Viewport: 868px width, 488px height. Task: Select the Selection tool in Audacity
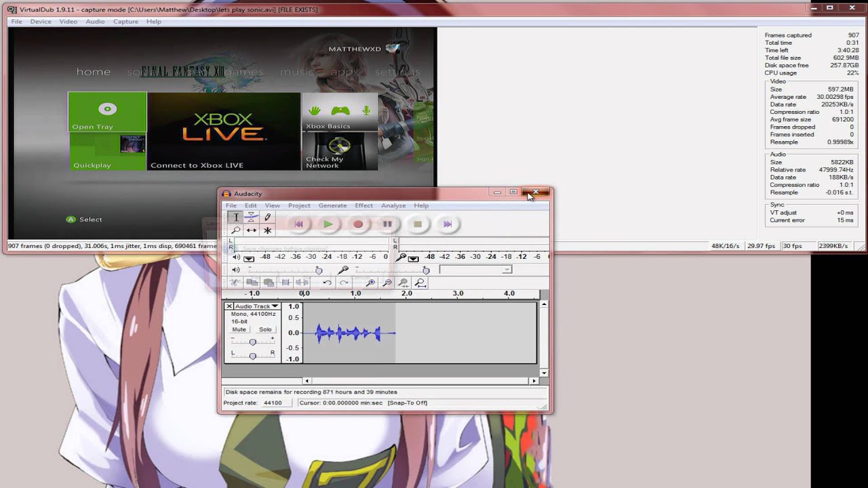(236, 217)
